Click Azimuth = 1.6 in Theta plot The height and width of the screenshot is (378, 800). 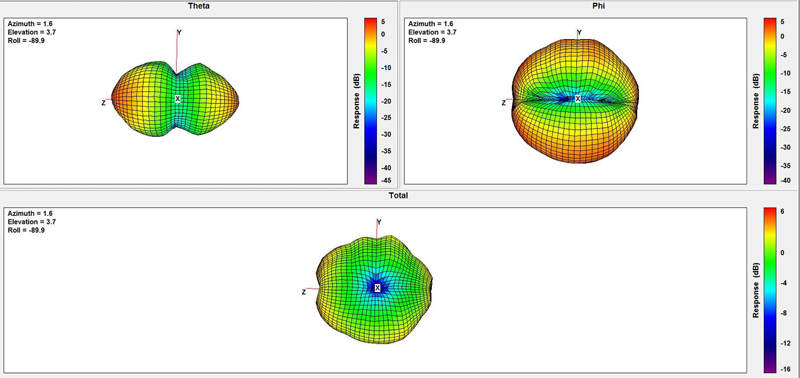[x=30, y=23]
